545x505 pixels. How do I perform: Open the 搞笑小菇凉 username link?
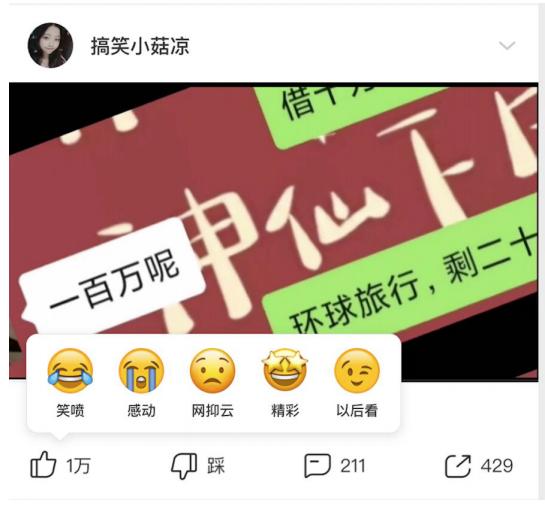point(140,46)
